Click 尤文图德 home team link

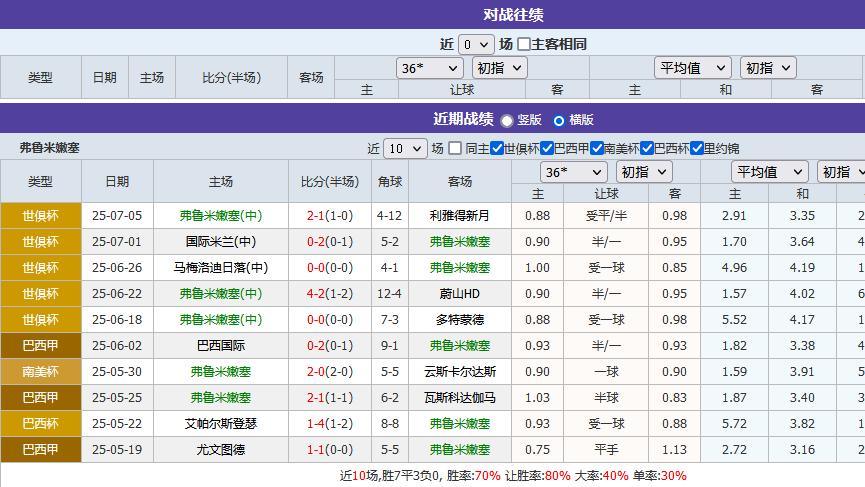pos(221,449)
